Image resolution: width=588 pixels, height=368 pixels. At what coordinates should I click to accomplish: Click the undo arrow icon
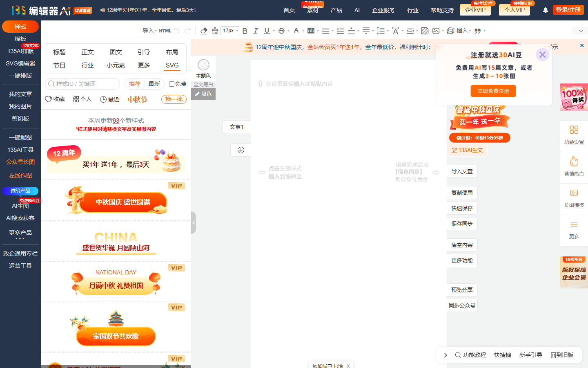(177, 31)
